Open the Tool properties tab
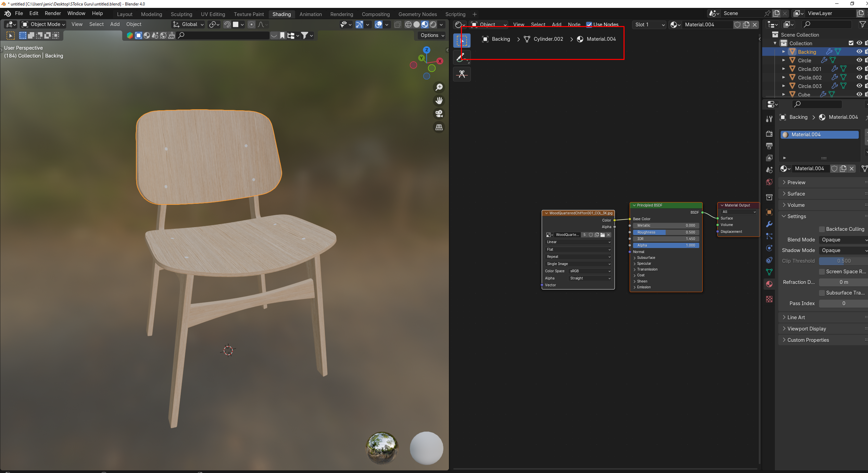The image size is (868, 473). pyautogui.click(x=769, y=119)
